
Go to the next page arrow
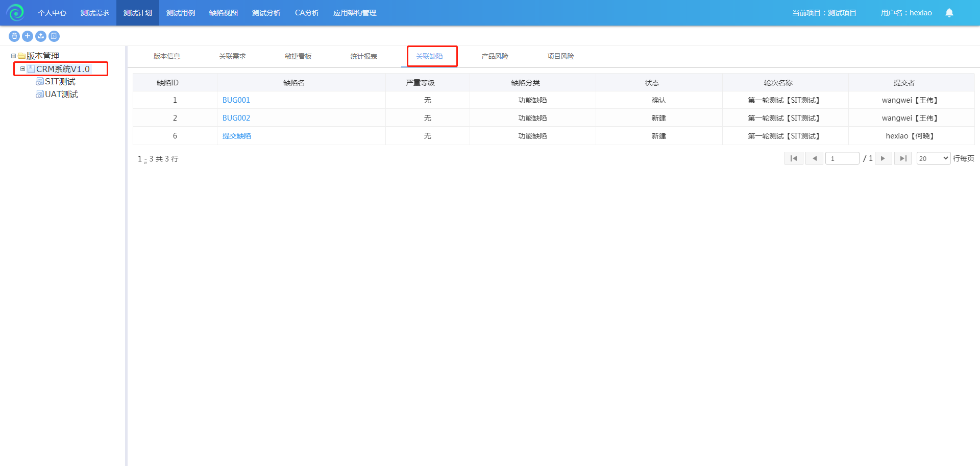coord(883,158)
